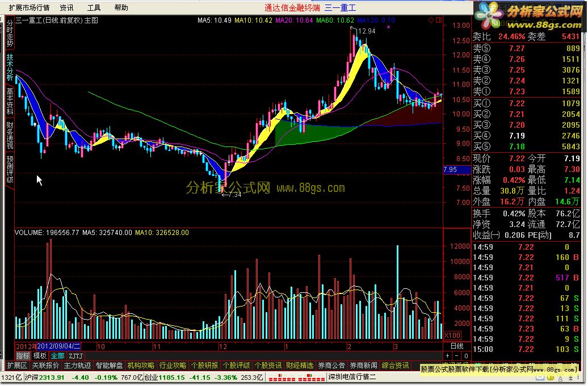Click the 2012/09/04/二 date marker

pyautogui.click(x=58, y=346)
